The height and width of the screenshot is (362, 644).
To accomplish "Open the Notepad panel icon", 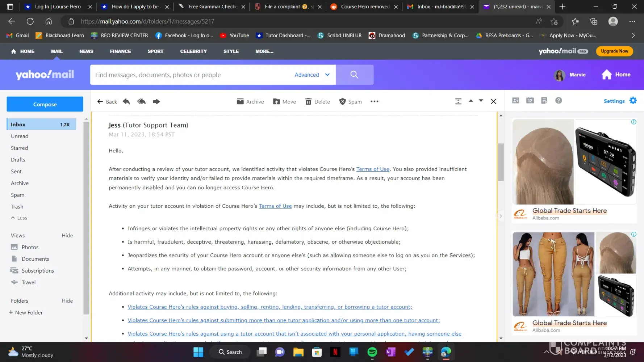I will [x=544, y=101].
